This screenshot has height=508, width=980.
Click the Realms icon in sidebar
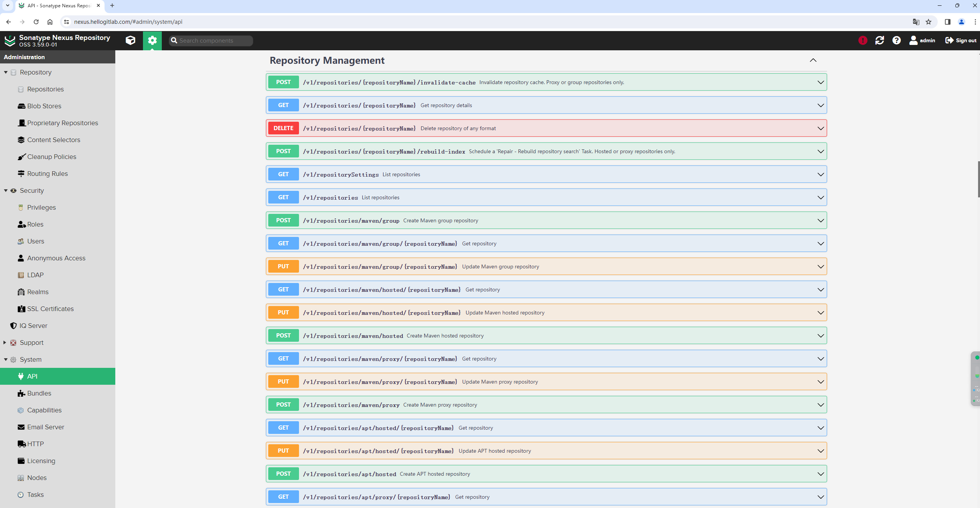pyautogui.click(x=21, y=292)
